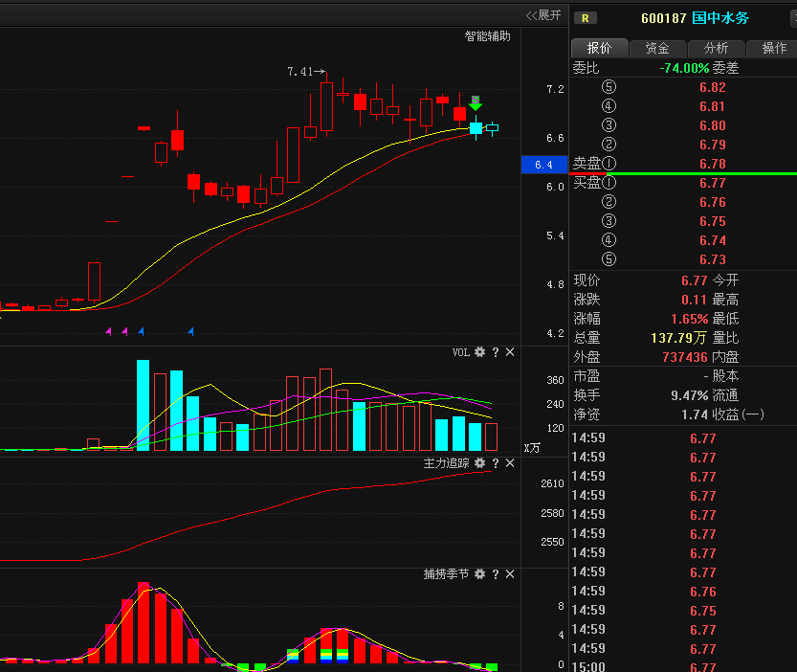Click help question mark for VOL panel
Viewport: 797px width, 672px height.
[496, 352]
